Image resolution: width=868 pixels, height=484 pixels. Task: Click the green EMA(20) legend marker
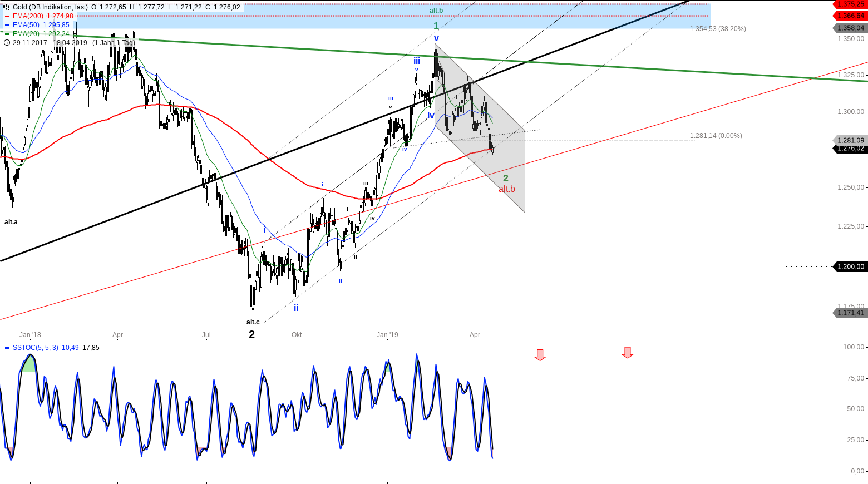click(7, 34)
